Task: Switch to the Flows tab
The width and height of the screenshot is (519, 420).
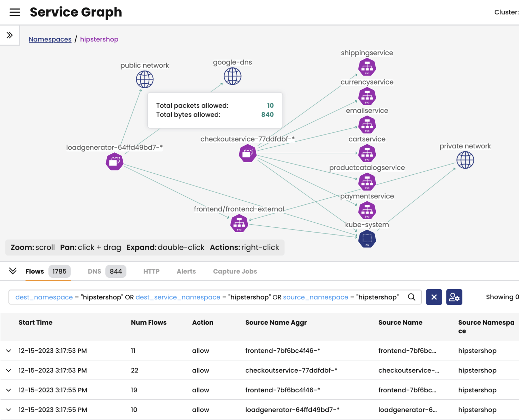Action: tap(48, 271)
